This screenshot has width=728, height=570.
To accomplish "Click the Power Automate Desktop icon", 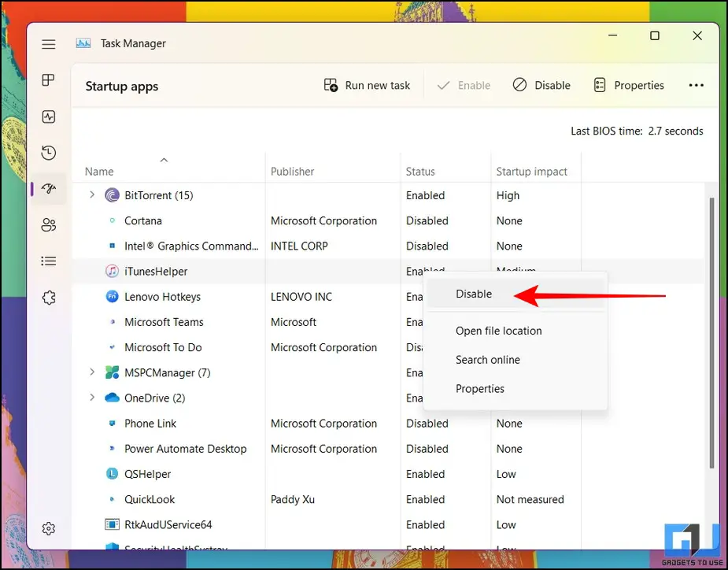I will (112, 448).
